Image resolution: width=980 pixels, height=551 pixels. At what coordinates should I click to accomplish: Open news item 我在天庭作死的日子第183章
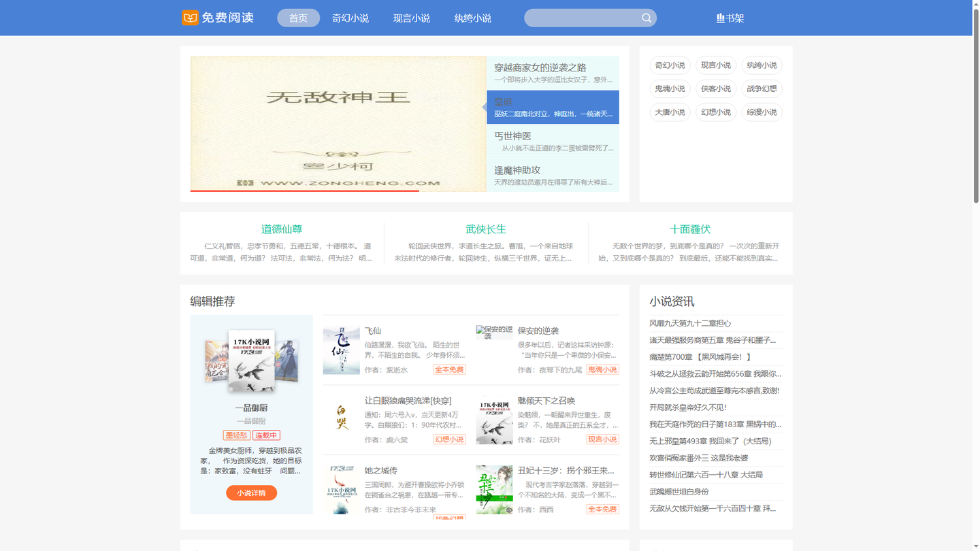click(715, 424)
